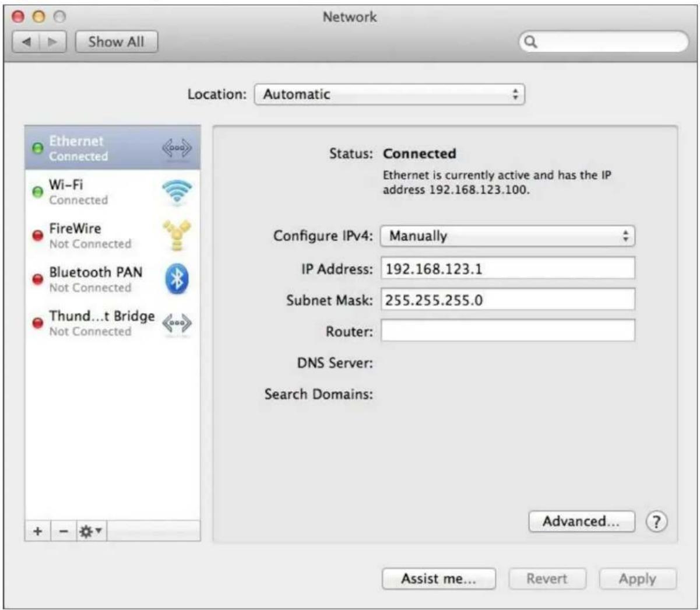
Task: Click the Assist me... button
Action: point(439,579)
